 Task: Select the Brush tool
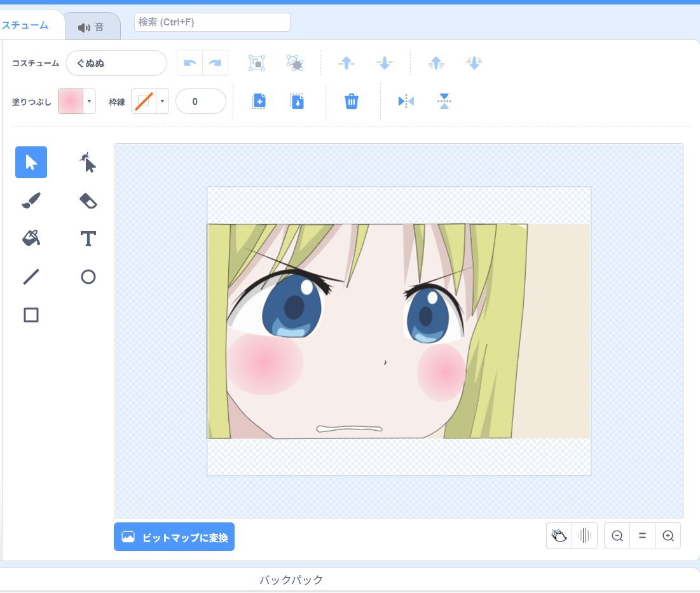pyautogui.click(x=31, y=200)
